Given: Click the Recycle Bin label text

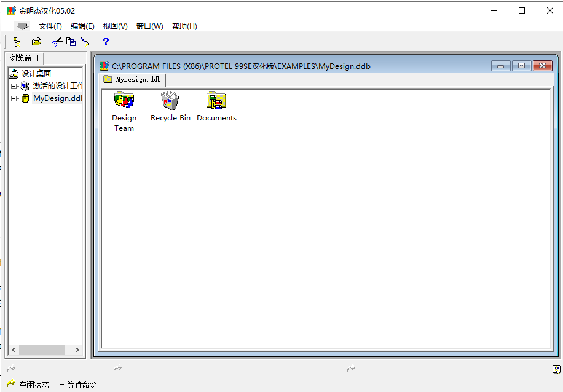Looking at the screenshot, I should point(170,118).
